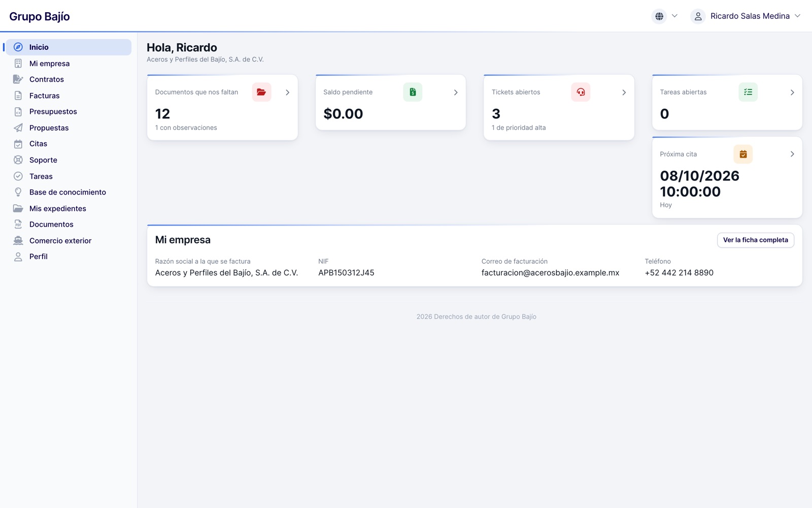Click the Inicio compass icon in sidebar

click(18, 47)
